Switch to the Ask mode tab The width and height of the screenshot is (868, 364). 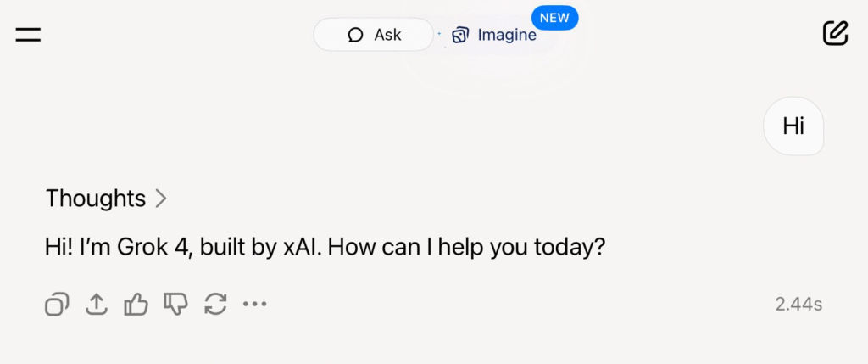click(x=374, y=35)
